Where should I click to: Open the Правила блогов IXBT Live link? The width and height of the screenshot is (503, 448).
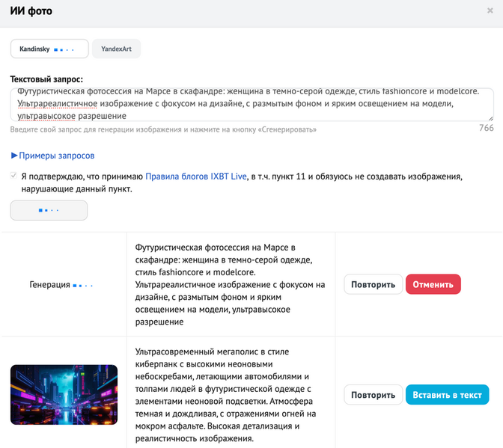(195, 177)
